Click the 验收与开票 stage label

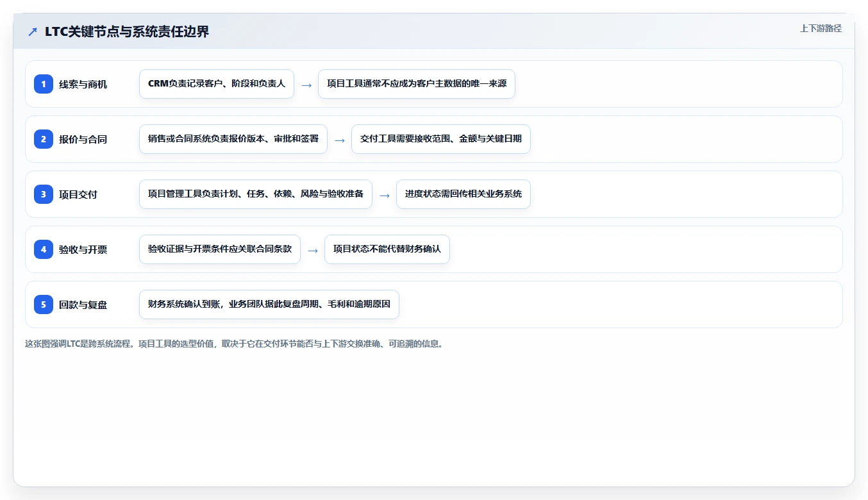pyautogui.click(x=83, y=249)
